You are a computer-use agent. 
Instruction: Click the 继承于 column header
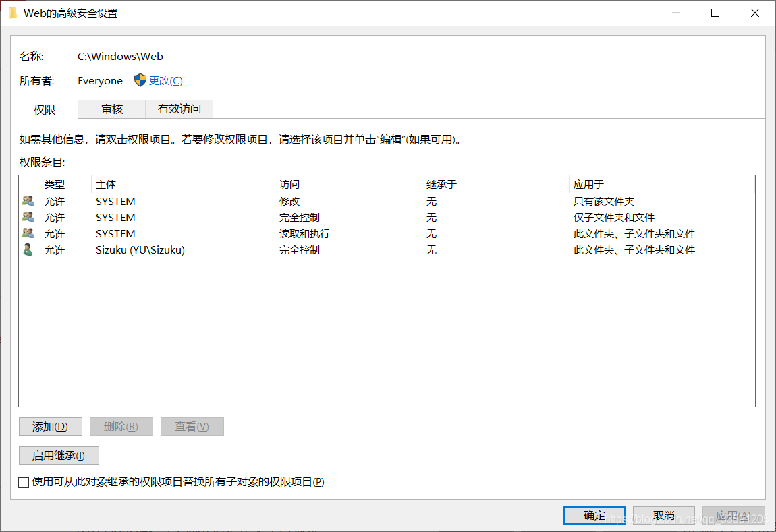[x=495, y=185]
